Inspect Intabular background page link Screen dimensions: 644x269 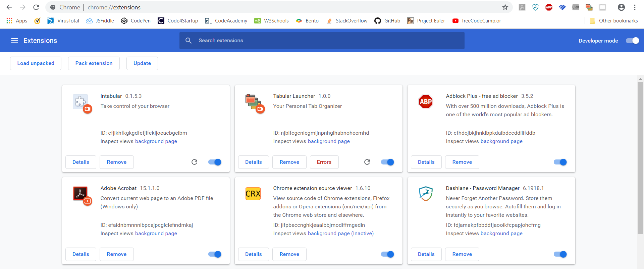click(156, 141)
